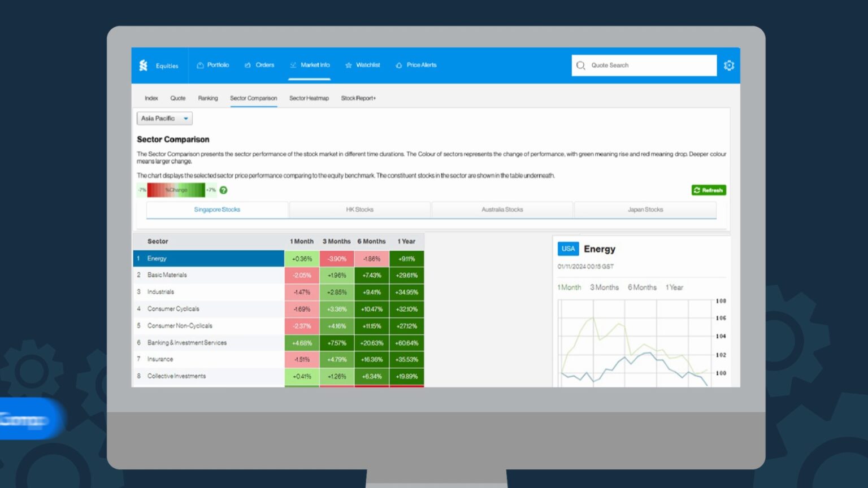
Task: Open Portfolio via its briefcase icon
Action: click(x=200, y=65)
